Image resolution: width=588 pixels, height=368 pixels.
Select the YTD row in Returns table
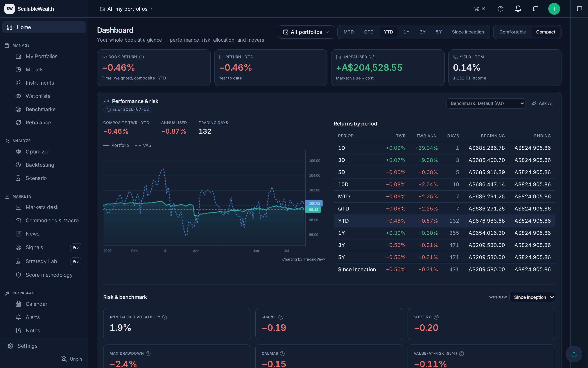pos(444,221)
